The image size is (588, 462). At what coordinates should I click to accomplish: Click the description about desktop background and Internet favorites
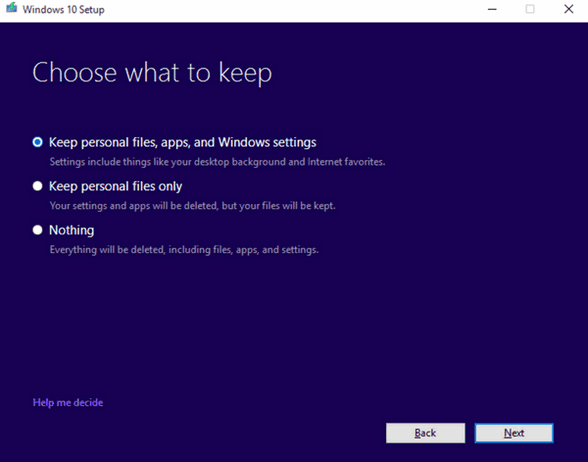pos(218,162)
